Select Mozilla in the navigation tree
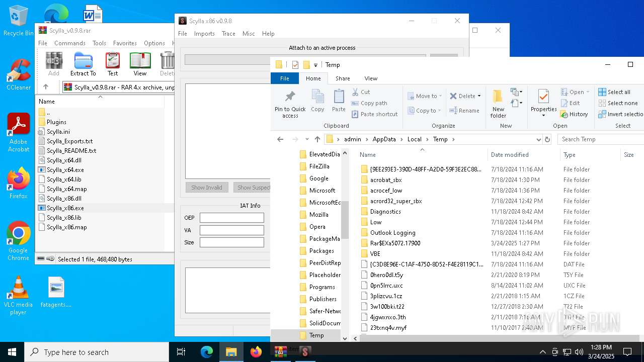 pos(319,215)
